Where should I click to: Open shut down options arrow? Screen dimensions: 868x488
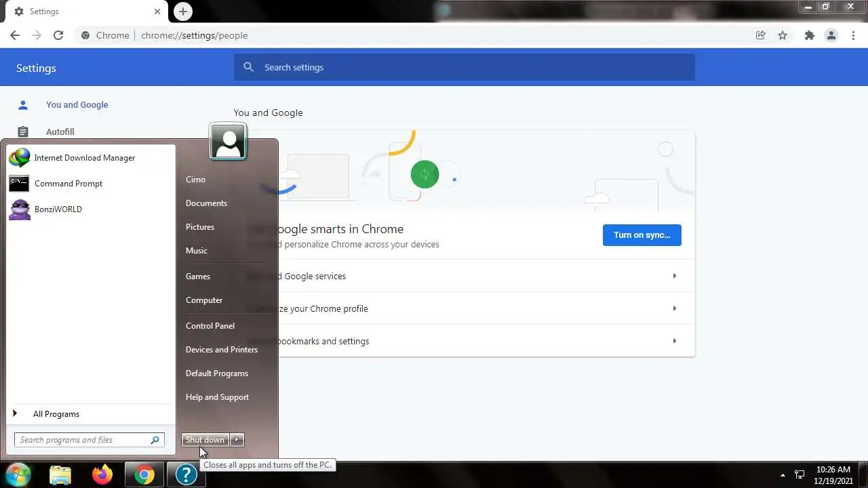pos(237,440)
